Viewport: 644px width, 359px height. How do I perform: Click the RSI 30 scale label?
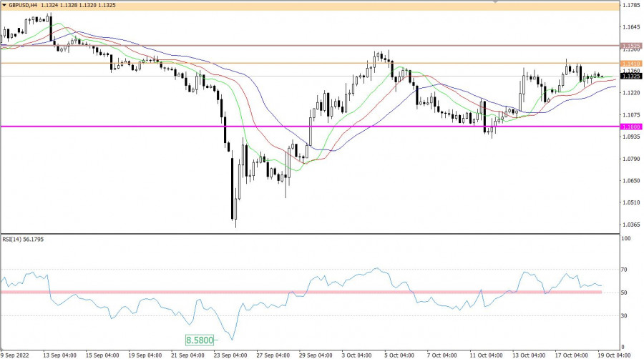tap(624, 315)
